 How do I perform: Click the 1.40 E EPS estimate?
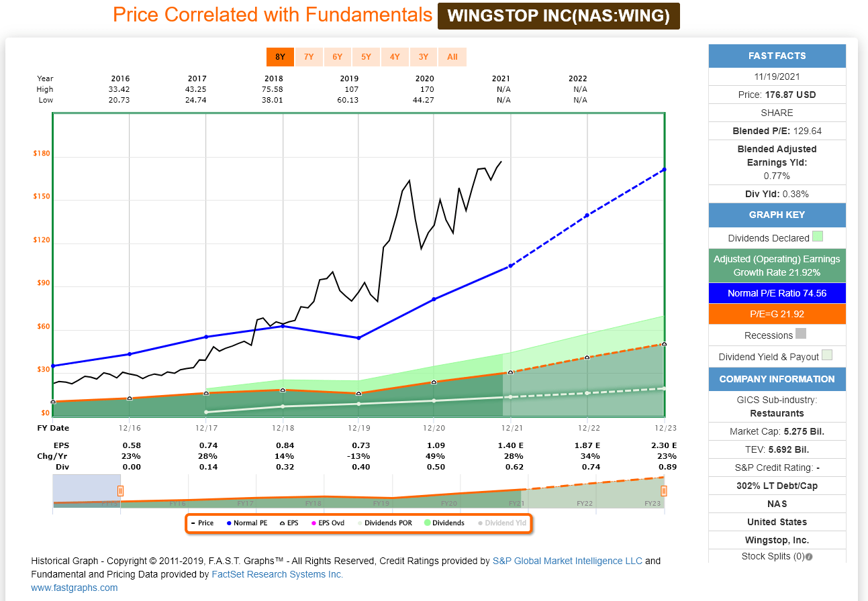[x=510, y=445]
